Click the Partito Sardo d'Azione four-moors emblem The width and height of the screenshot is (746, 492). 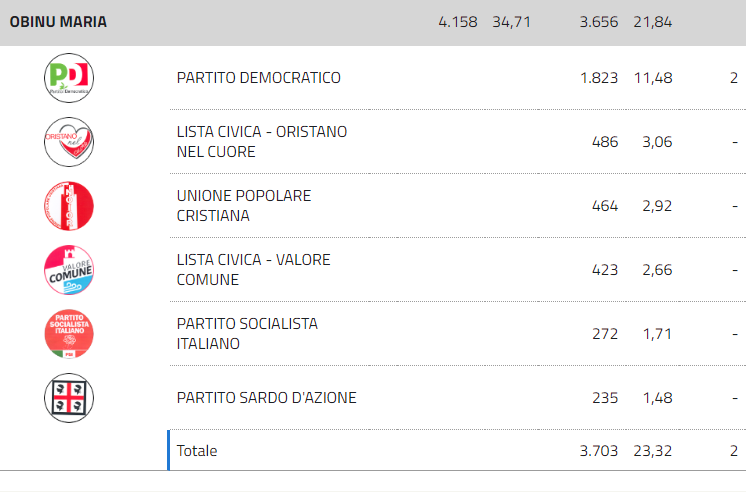click(69, 398)
